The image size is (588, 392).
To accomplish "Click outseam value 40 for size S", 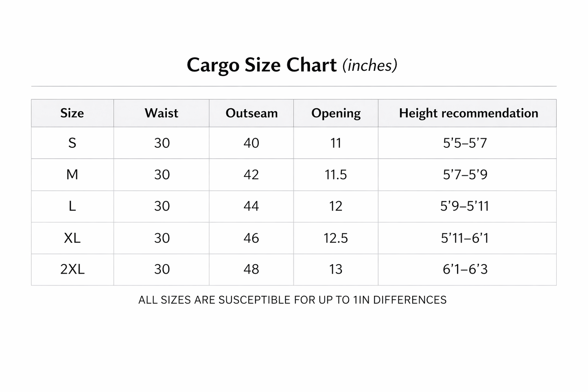I will tap(251, 143).
